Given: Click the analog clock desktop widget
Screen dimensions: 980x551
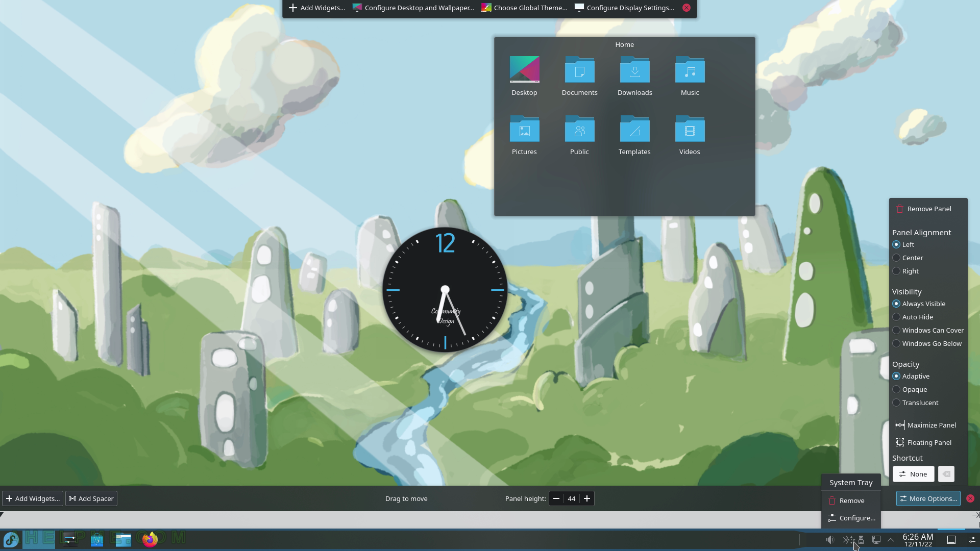Looking at the screenshot, I should click(445, 290).
